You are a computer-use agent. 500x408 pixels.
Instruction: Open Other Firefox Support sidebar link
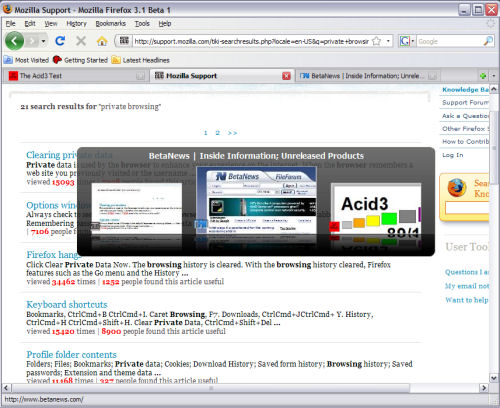click(466, 129)
